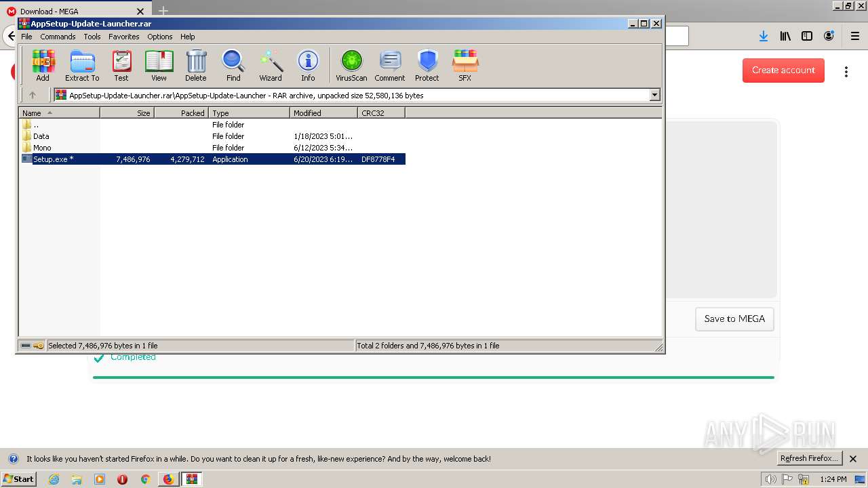Open the Favorites menu
Viewport: 868px width, 488px height.
pyautogui.click(x=124, y=37)
